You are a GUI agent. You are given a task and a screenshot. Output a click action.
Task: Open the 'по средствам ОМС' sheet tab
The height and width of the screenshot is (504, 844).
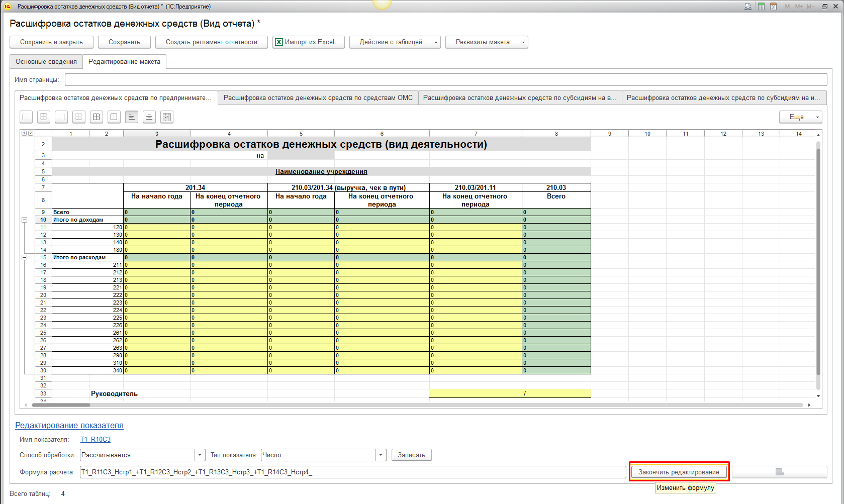(318, 98)
